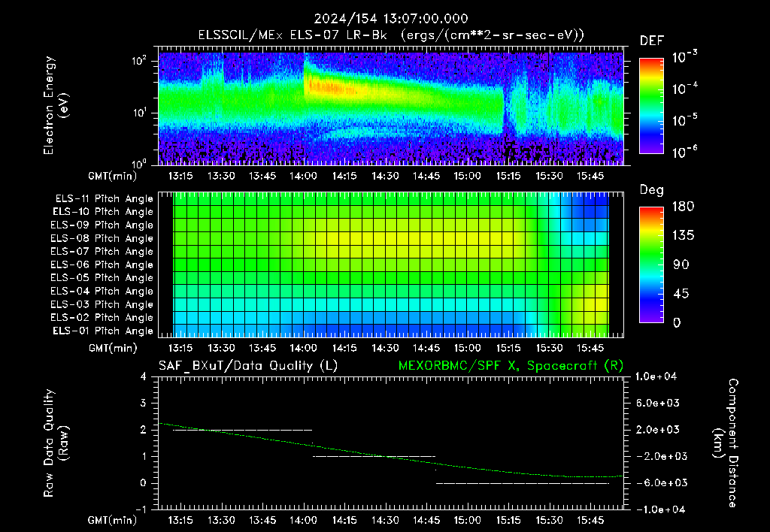Click the 15:15 tick label under spectrogram

pyautogui.click(x=508, y=176)
